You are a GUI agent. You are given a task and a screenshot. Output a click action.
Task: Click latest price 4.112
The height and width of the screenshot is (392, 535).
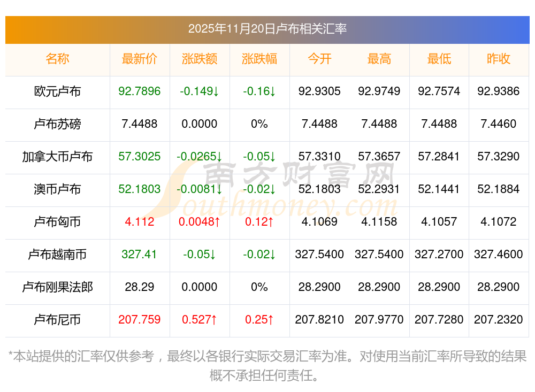coord(140,221)
